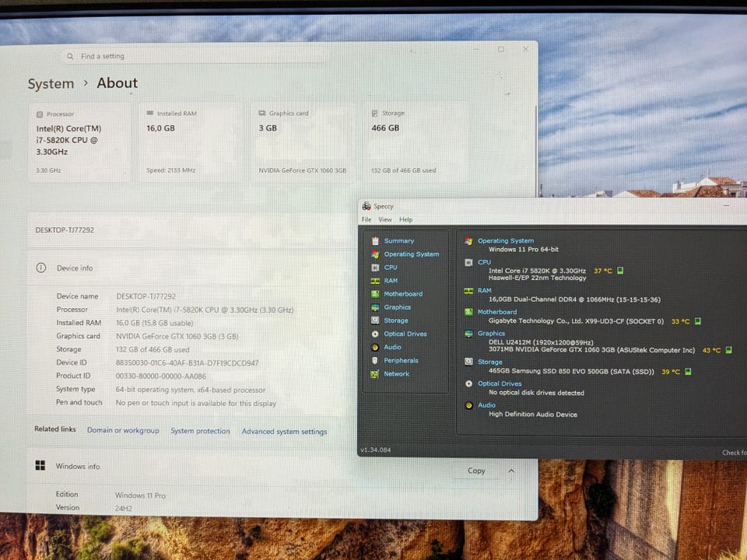Viewport: 747px width, 560px height.
Task: Click the Operating System icon in Speccy sidebar
Action: coord(375,254)
